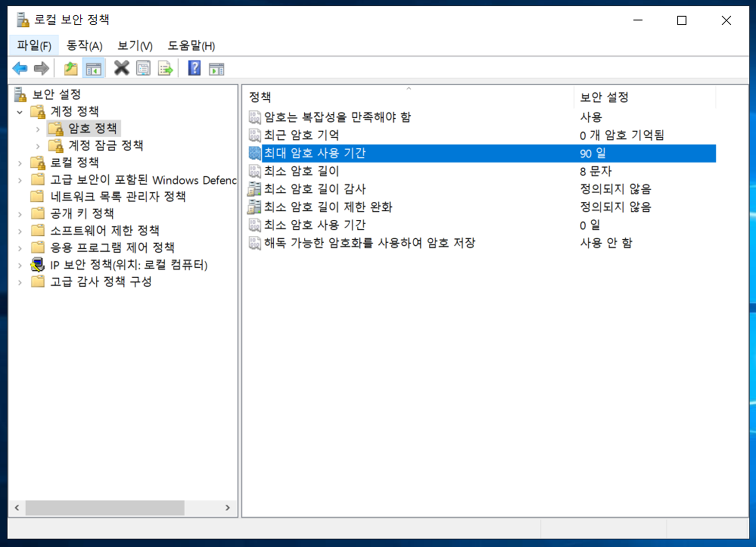This screenshot has height=547, width=756.
Task: Click the icon beside 최소 암호 길이 감사
Action: click(x=254, y=189)
